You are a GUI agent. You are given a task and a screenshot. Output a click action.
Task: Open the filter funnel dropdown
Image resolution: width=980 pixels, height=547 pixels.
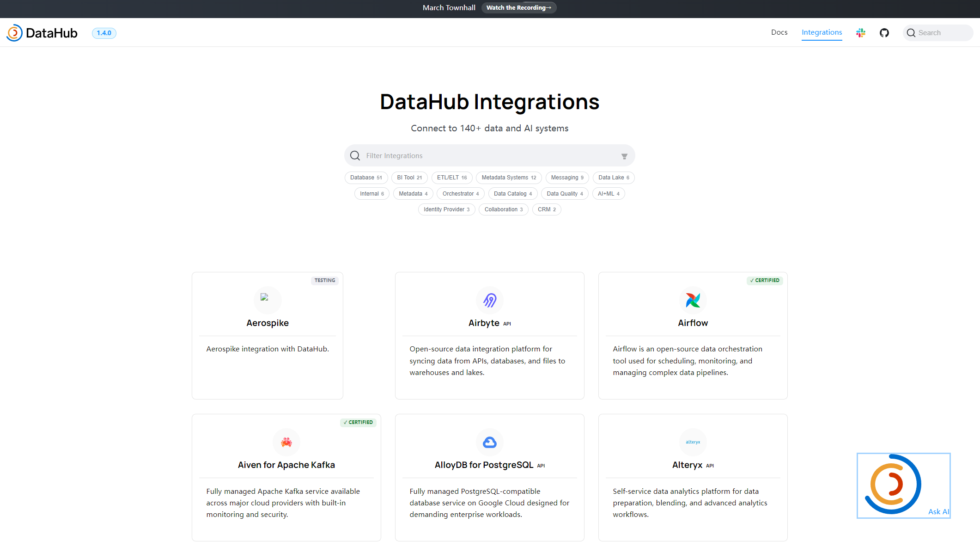pos(624,156)
